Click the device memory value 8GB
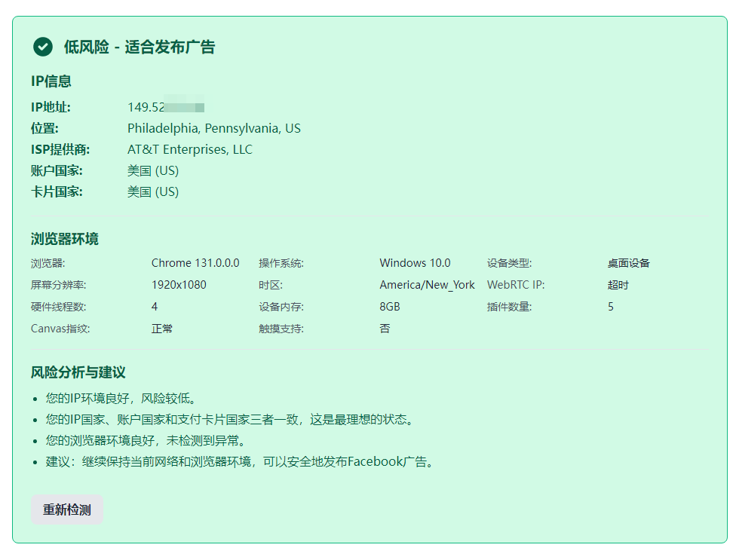736x560 pixels. 390,307
